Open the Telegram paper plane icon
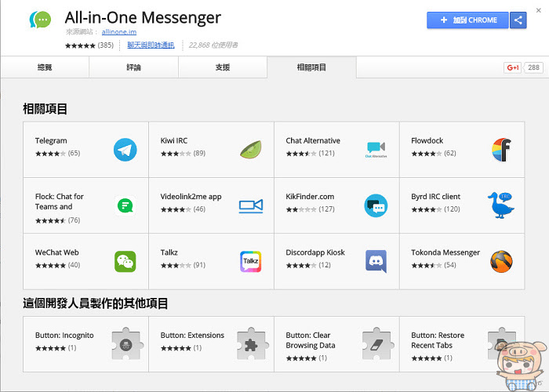The height and width of the screenshot is (392, 549). pyautogui.click(x=125, y=150)
